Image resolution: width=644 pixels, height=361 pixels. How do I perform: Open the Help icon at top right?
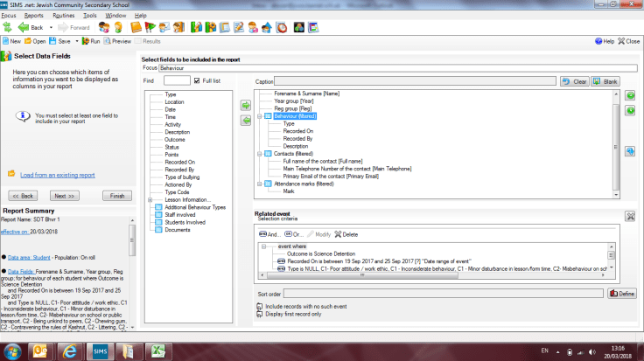pos(598,41)
